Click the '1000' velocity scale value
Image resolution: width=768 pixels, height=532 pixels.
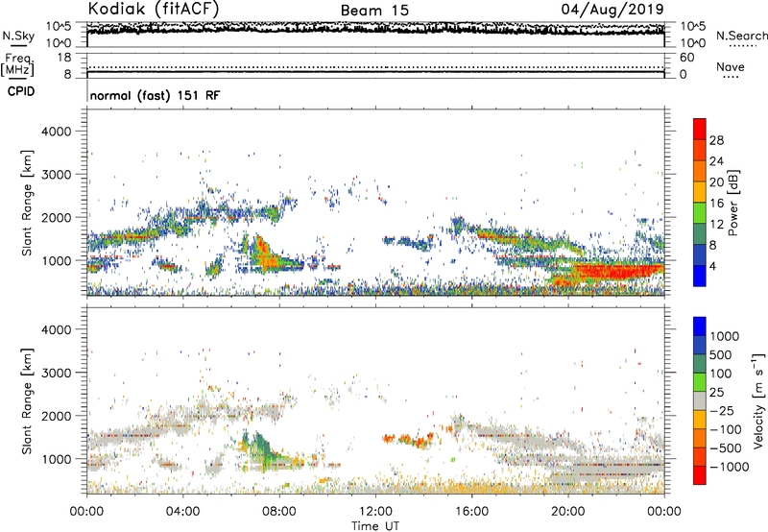[725, 336]
